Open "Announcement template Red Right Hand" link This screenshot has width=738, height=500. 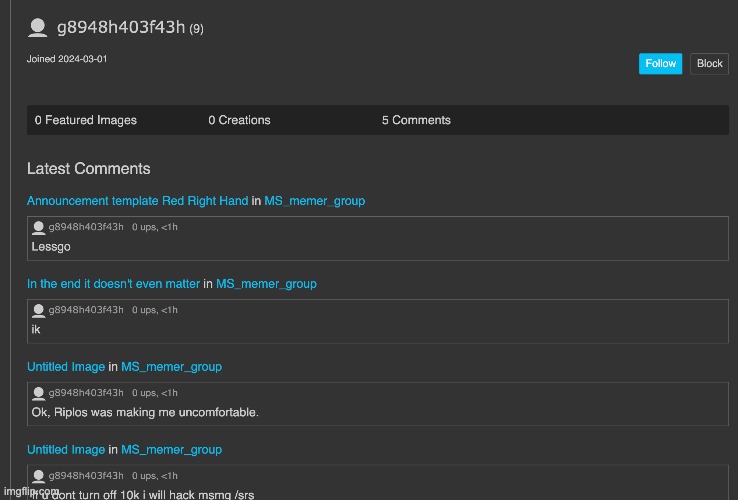coord(137,201)
